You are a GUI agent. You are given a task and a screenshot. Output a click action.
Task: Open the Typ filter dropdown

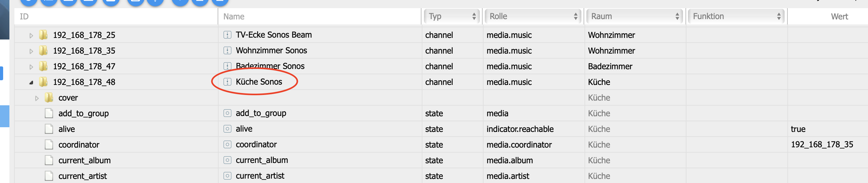point(452,16)
